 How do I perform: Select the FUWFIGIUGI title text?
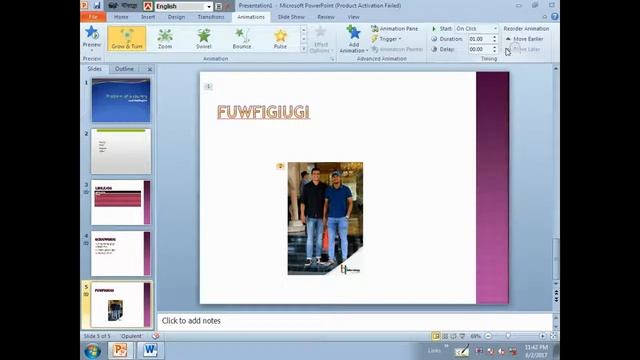click(263, 112)
